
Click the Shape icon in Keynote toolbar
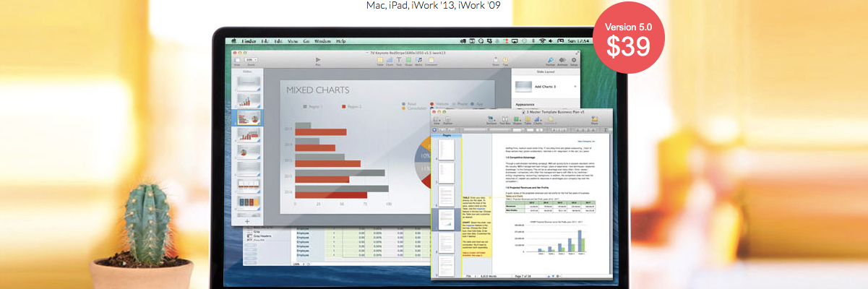[x=408, y=61]
